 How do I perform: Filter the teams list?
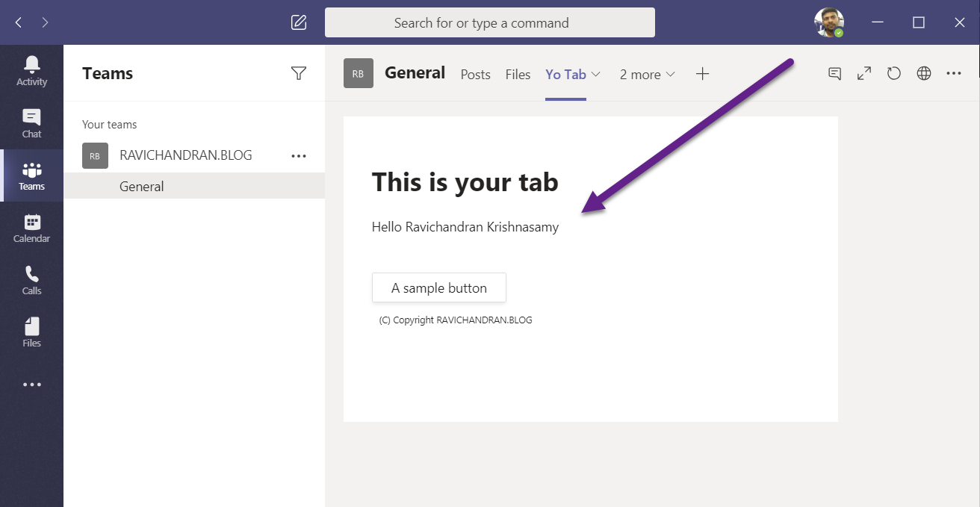click(x=299, y=73)
